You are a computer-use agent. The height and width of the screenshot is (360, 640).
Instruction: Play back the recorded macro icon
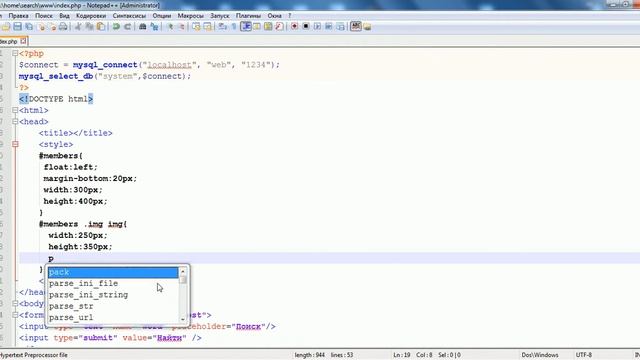click(317, 27)
